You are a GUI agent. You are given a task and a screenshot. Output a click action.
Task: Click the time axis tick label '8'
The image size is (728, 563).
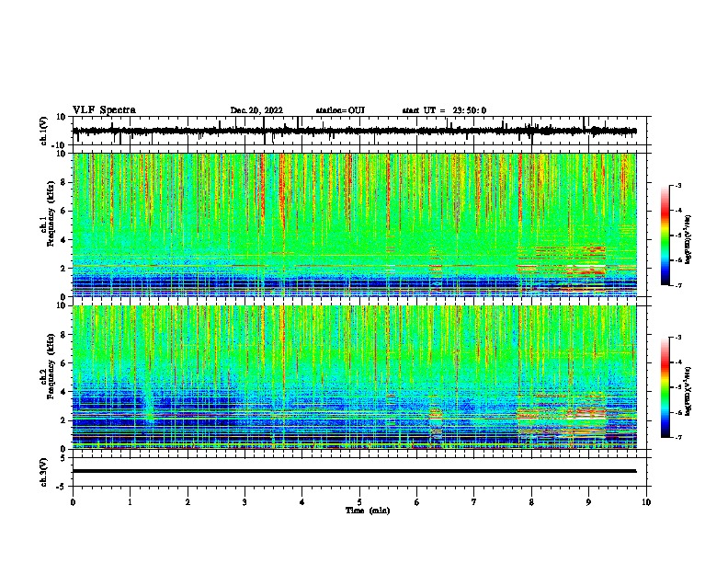[531, 502]
